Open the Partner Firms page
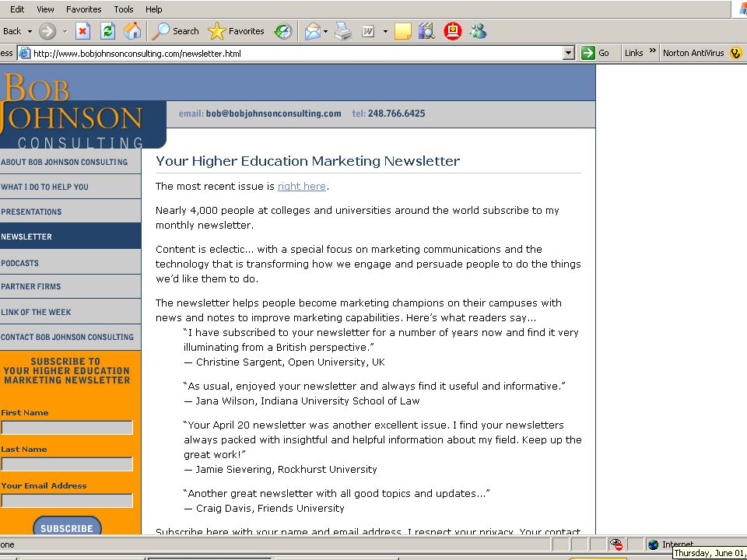The width and height of the screenshot is (747, 560). point(71,287)
